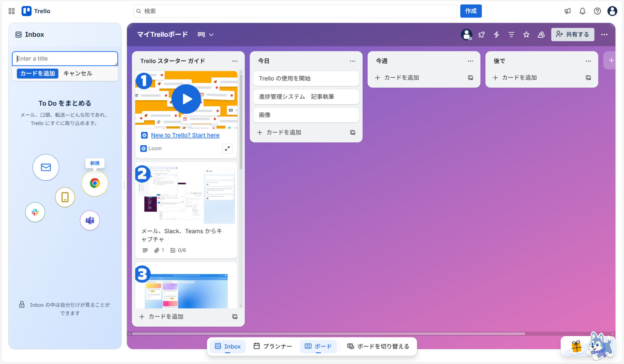Viewport: 624px width, 364px height.
Task: Select the Slack icon in the Inbox panel
Action: coord(35,212)
